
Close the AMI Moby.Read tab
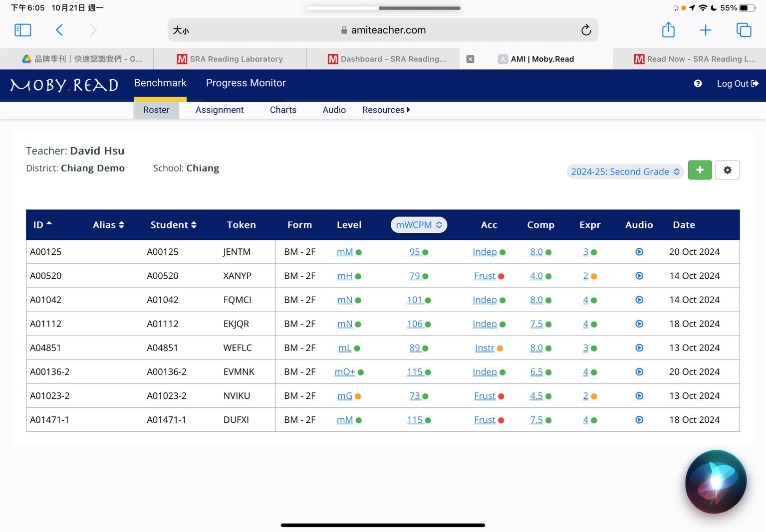pyautogui.click(x=470, y=59)
